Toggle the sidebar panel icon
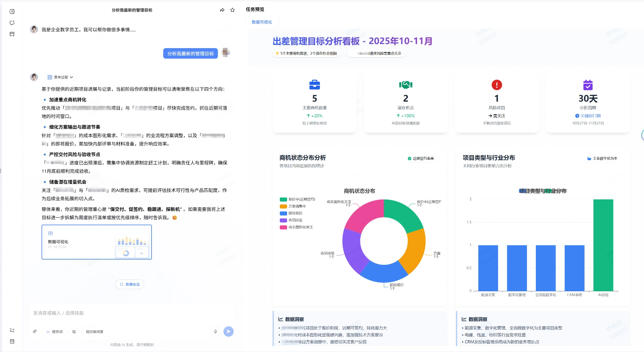 pos(12,12)
